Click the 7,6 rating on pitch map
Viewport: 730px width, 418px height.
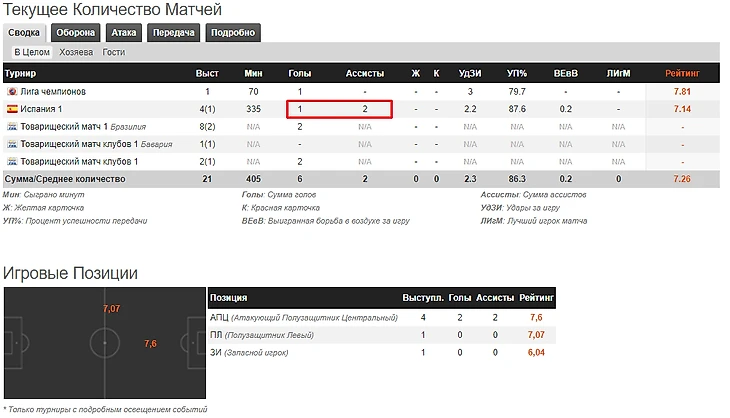(150, 344)
